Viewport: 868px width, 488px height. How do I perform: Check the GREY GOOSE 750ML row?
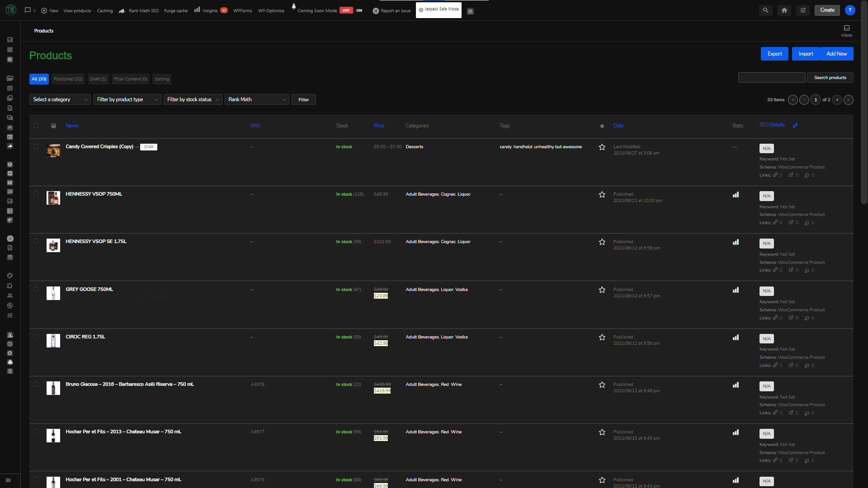coord(36,289)
